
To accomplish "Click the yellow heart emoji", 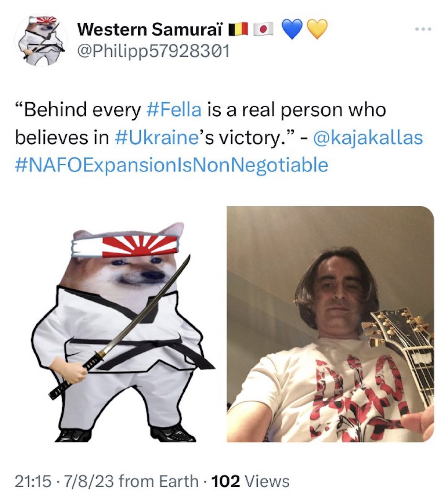I will click(317, 29).
